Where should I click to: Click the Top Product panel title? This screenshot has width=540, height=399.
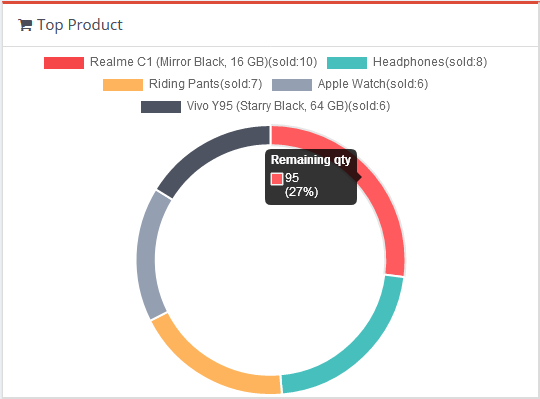[80, 25]
